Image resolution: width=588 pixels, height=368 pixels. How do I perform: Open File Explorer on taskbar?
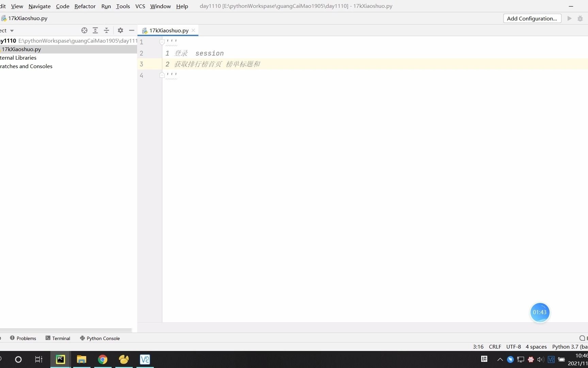pyautogui.click(x=82, y=359)
